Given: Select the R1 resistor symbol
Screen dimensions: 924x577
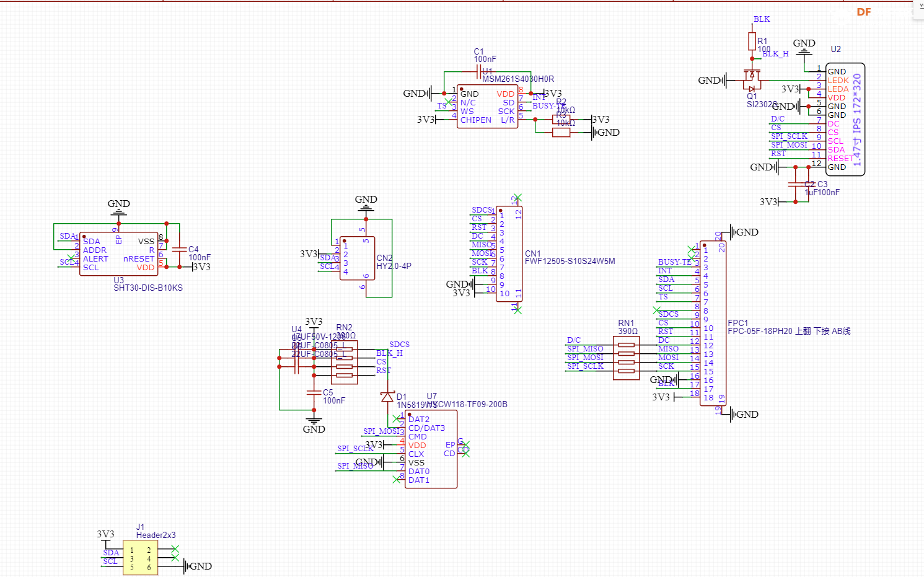Looking at the screenshot, I should click(752, 42).
